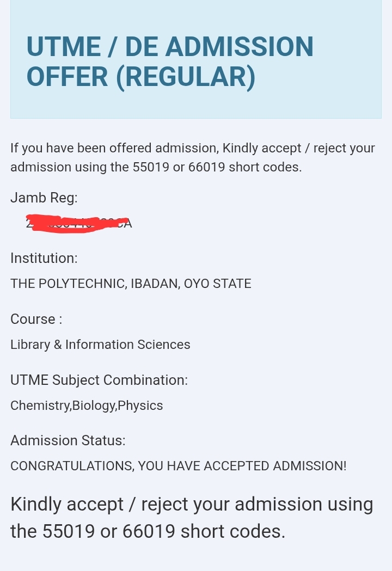Click the Institution label
Screen dimensions: 392x571
[x=44, y=258]
